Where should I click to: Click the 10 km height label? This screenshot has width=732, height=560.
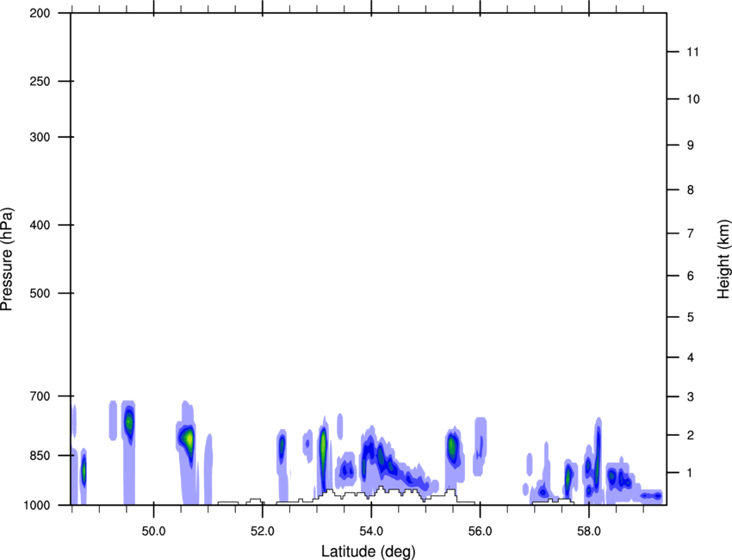[x=693, y=99]
